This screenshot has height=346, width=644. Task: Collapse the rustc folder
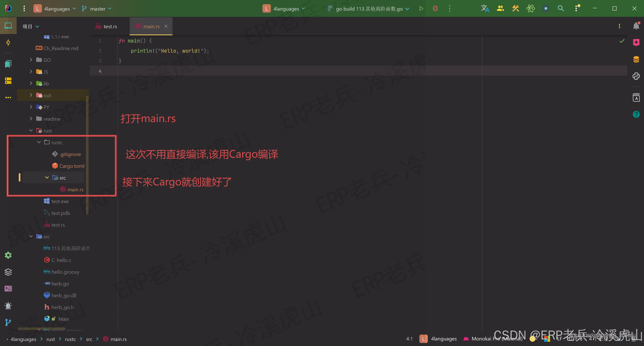pos(39,142)
